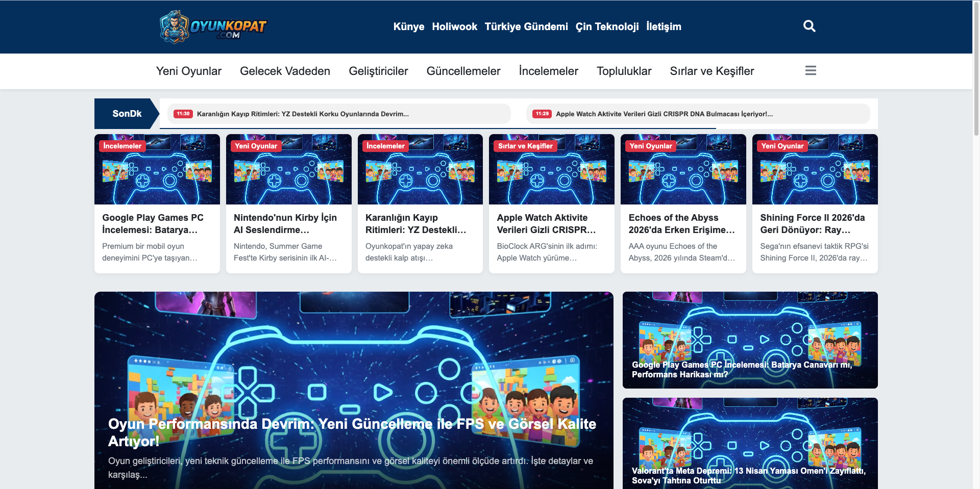Click Yeni Oyunlar tag on Shining Force II card
The width and height of the screenshot is (980, 489).
pyautogui.click(x=782, y=146)
